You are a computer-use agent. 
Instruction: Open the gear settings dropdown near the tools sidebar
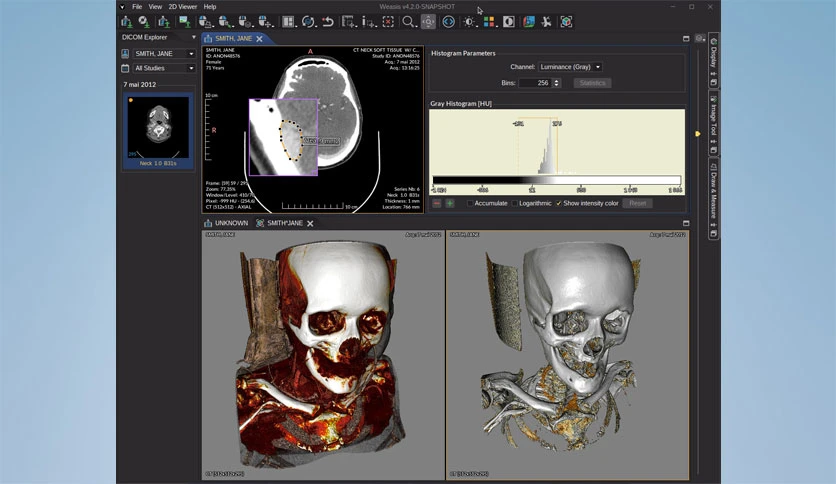click(x=700, y=38)
